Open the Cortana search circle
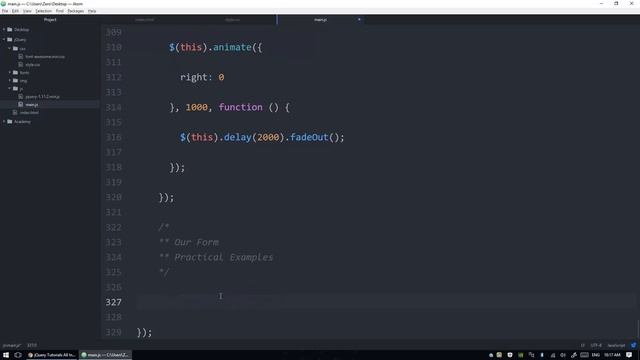 [x=18, y=355]
